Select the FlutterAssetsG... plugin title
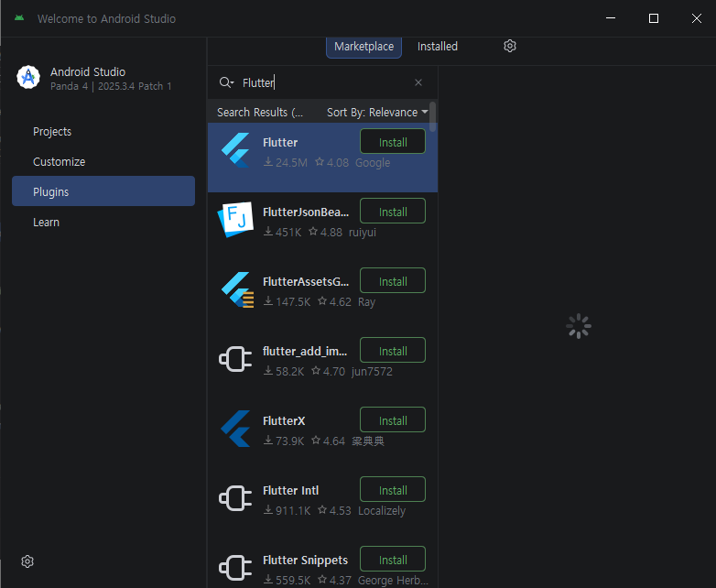716x588 pixels. point(306,282)
